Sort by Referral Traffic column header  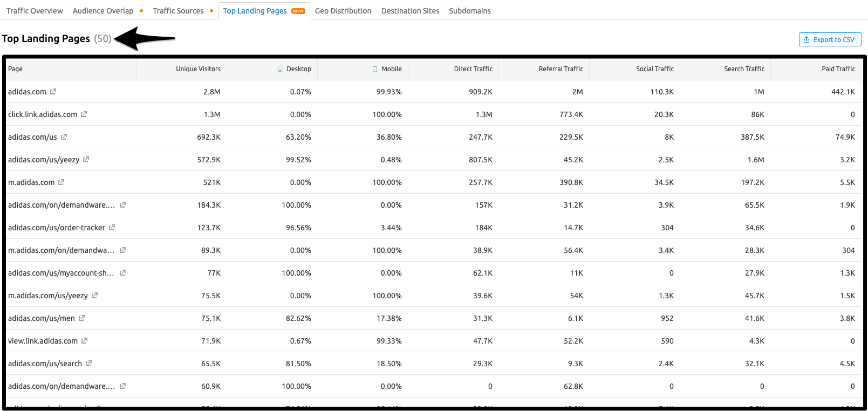point(561,69)
